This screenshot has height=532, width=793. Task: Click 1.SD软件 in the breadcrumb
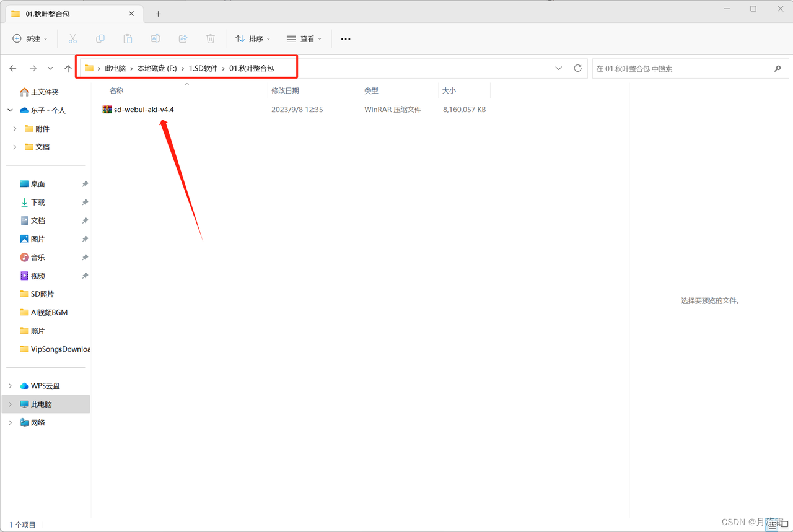coord(203,68)
